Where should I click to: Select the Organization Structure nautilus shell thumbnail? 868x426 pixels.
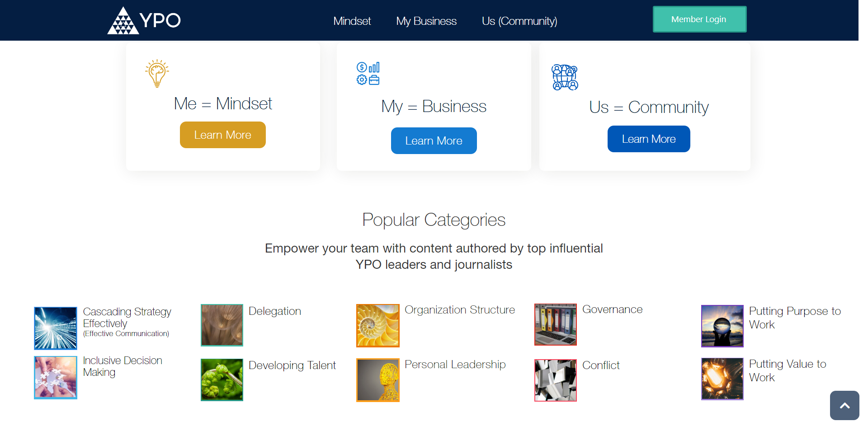tap(378, 325)
